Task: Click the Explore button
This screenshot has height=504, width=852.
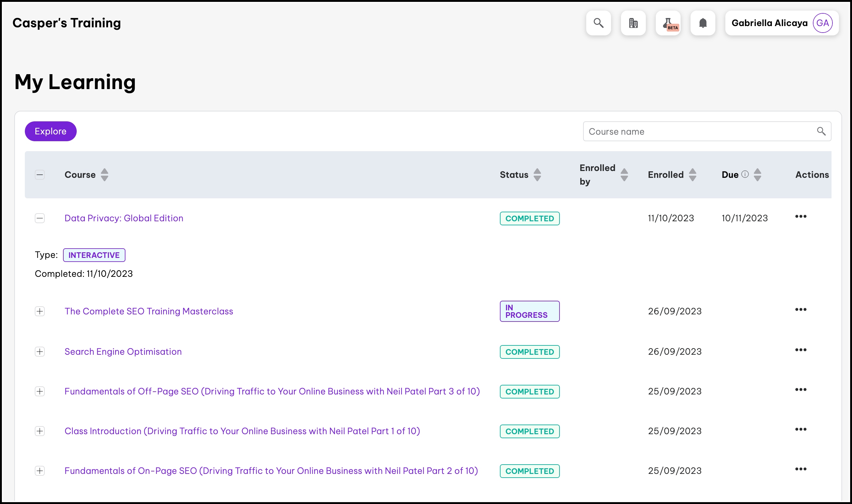Action: coord(51,132)
